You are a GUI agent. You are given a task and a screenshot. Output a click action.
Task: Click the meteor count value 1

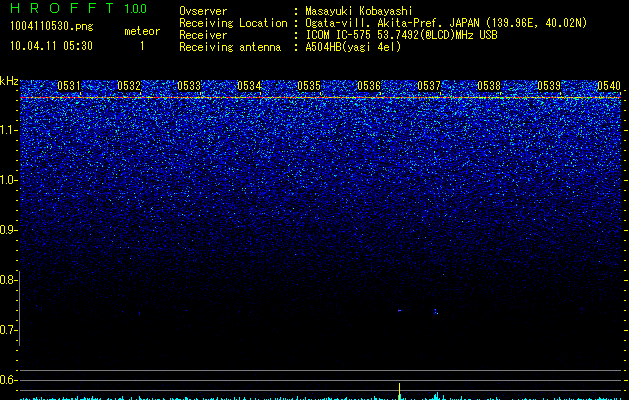[x=142, y=46]
